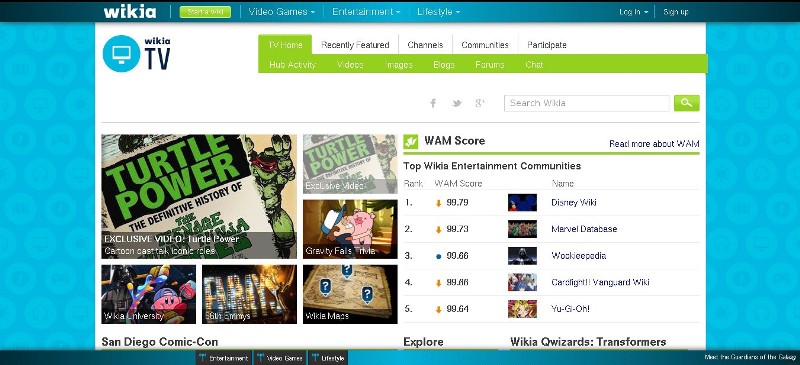This screenshot has height=365, width=800.
Task: Click the green search magnifier button
Action: (x=686, y=103)
